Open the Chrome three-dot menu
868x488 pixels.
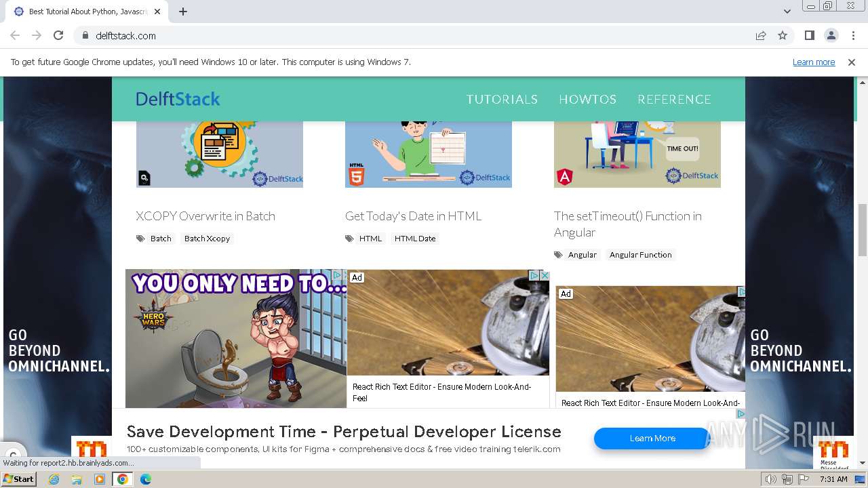coord(852,35)
